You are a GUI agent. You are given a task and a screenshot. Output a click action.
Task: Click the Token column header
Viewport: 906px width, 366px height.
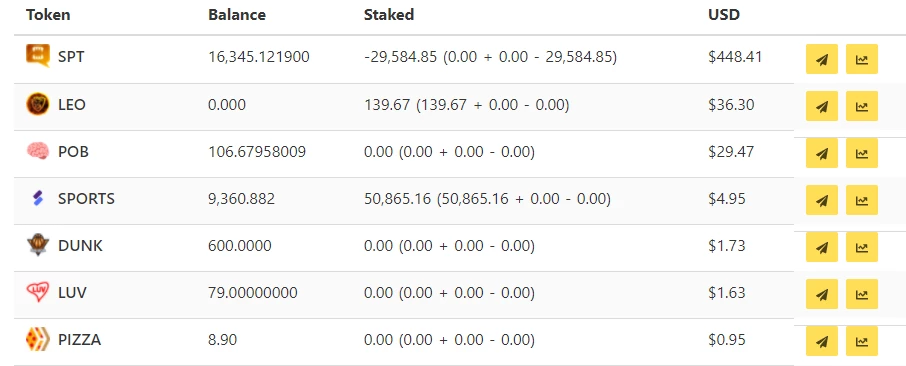coord(48,15)
